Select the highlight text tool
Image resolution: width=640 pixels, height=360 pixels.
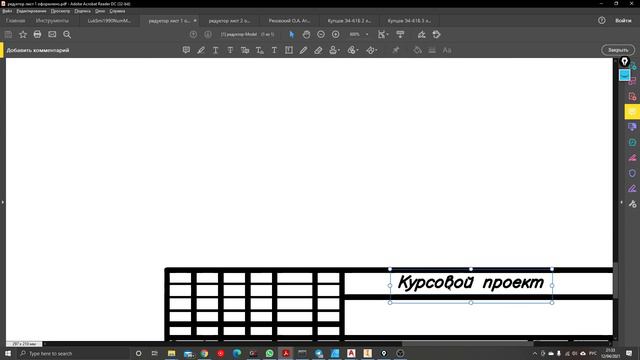tap(201, 50)
